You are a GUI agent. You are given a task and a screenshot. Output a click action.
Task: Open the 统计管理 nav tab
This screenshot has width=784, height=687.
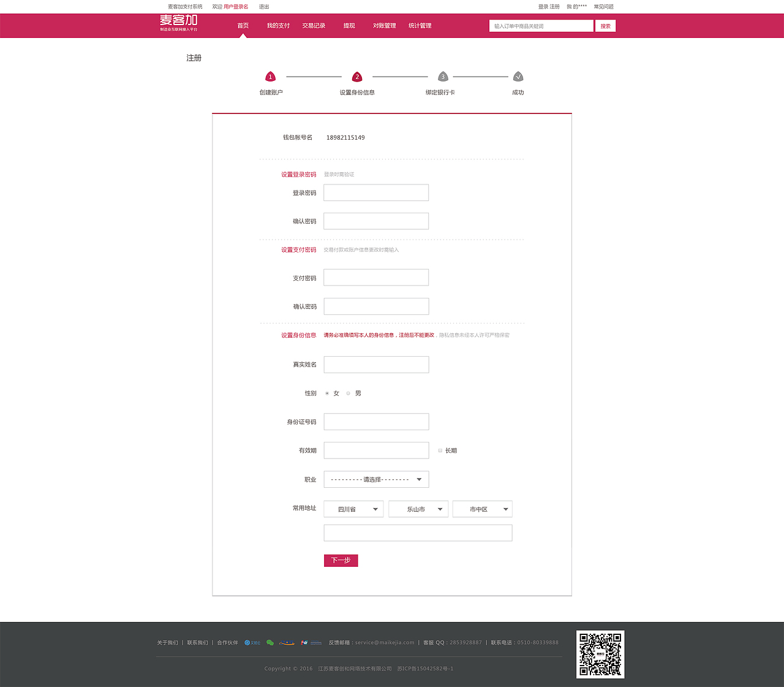[x=420, y=26]
